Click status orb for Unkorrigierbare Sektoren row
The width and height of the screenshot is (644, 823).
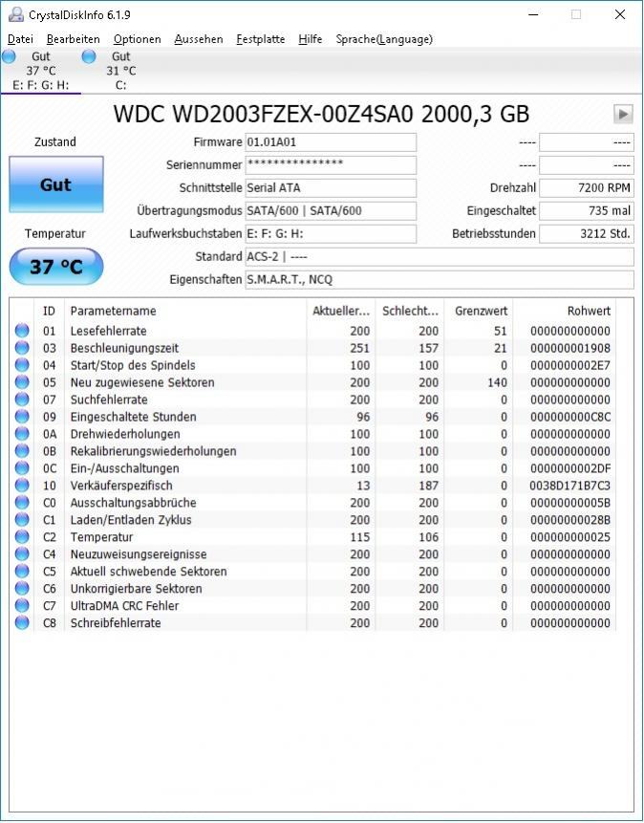click(22, 589)
